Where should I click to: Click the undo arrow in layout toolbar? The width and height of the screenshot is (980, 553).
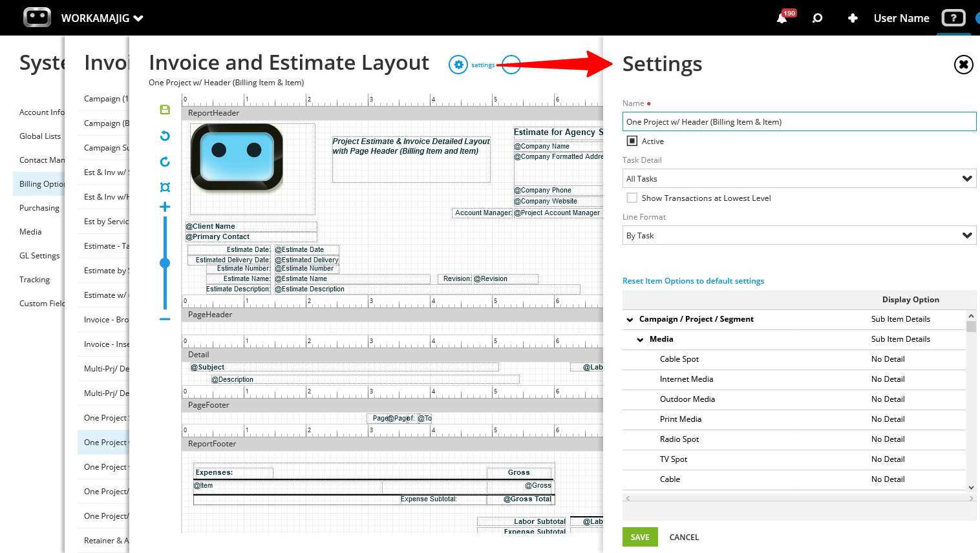(x=165, y=136)
